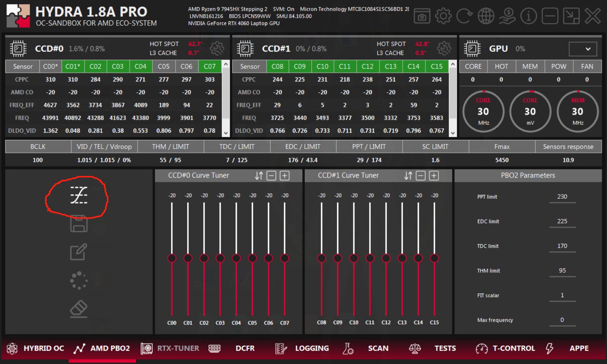Click the eraser reset icon

click(x=78, y=309)
